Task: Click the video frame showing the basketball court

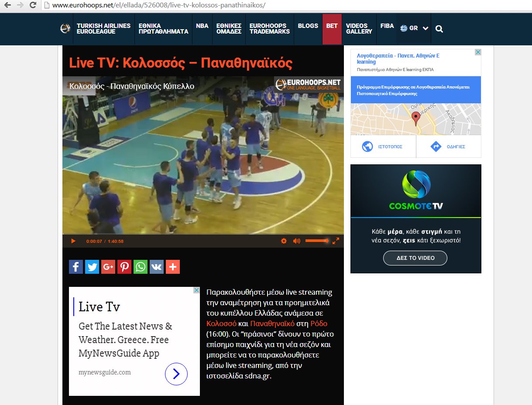Action: click(x=203, y=156)
